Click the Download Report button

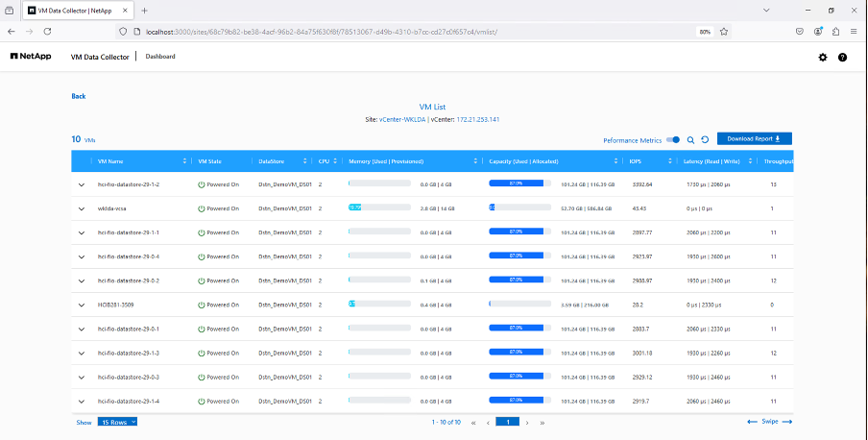click(754, 139)
